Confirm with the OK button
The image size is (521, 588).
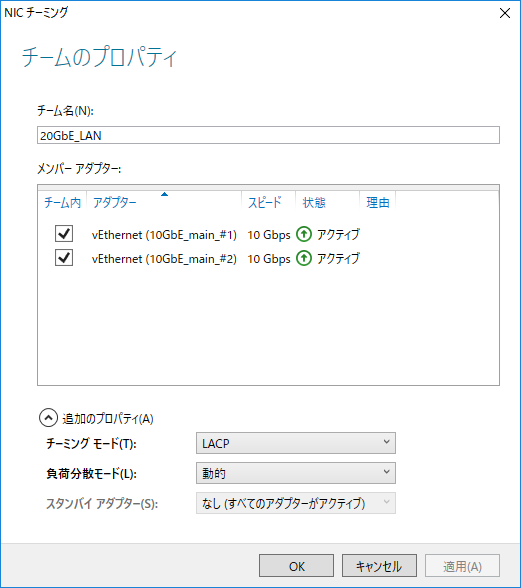pos(296,566)
